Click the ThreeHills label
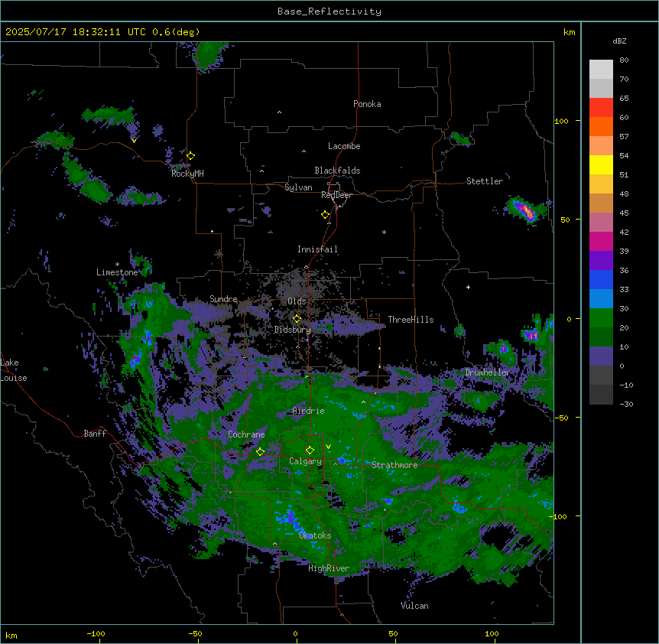The image size is (659, 644). pyautogui.click(x=411, y=320)
